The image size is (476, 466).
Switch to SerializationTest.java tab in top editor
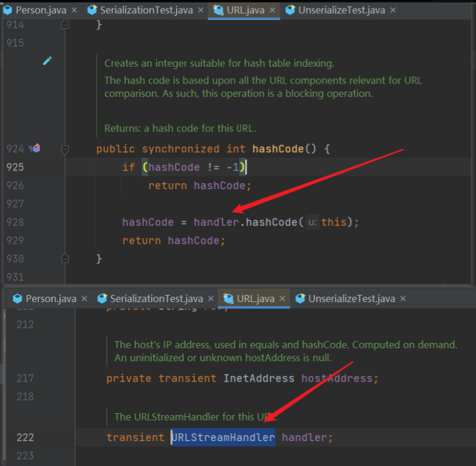click(146, 10)
